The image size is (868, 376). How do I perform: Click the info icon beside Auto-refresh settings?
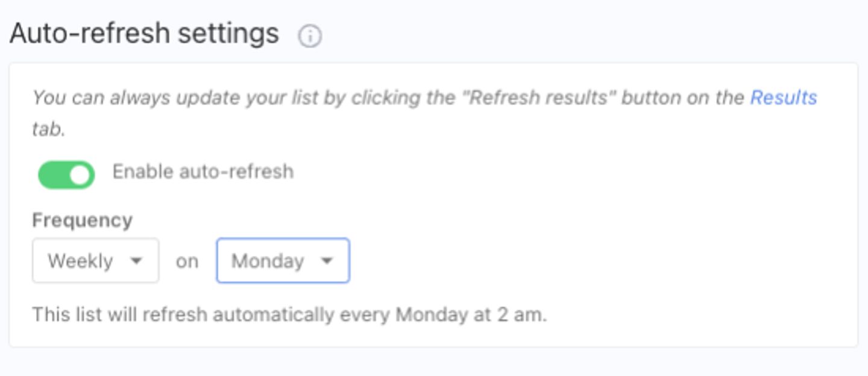click(x=310, y=36)
